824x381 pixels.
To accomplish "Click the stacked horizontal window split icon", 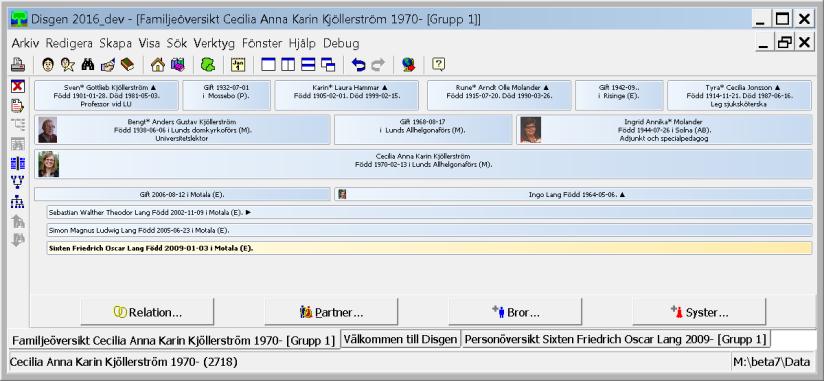I will click(x=308, y=65).
